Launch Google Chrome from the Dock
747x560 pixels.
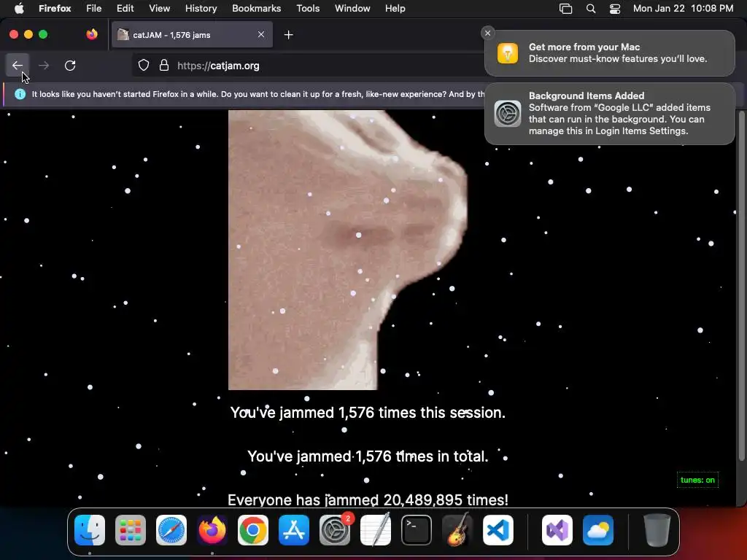point(253,530)
